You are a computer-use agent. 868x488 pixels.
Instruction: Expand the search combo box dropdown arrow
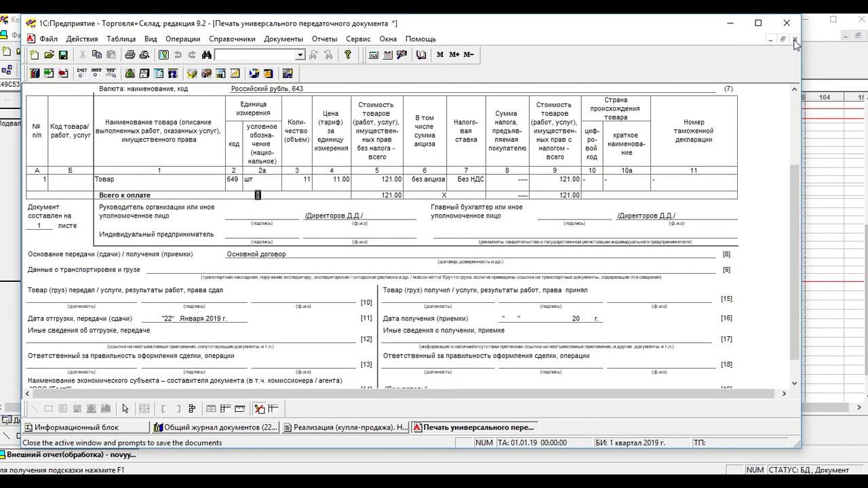300,55
